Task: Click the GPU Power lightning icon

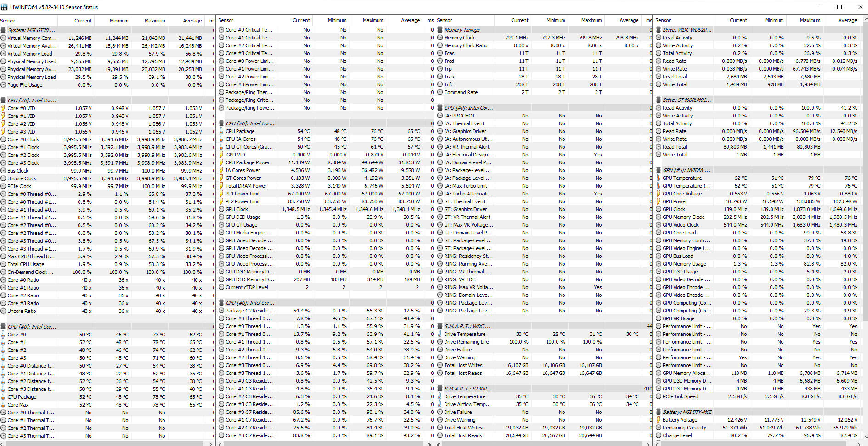Action: tap(659, 201)
